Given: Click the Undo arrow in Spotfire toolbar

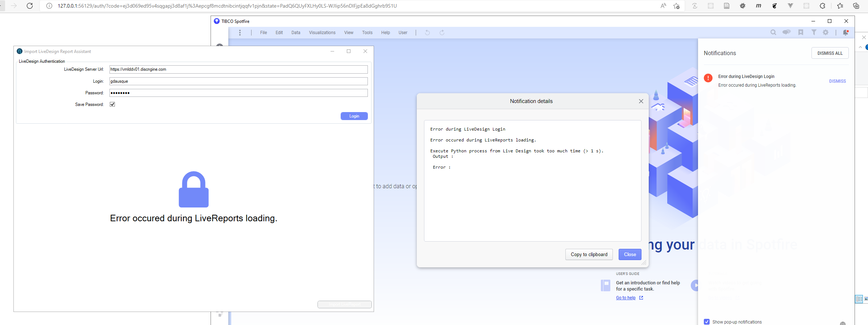Looking at the screenshot, I should [x=428, y=33].
